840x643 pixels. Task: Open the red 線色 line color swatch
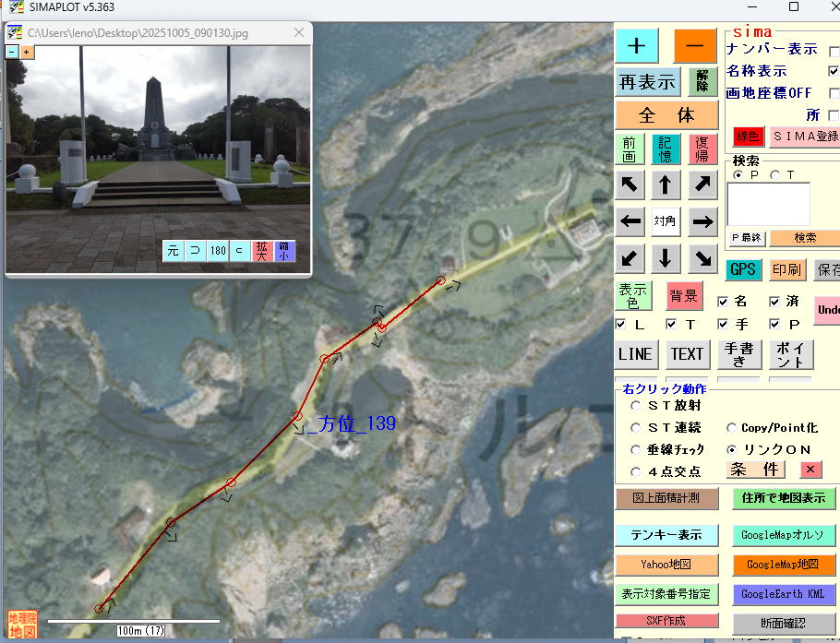(748, 137)
